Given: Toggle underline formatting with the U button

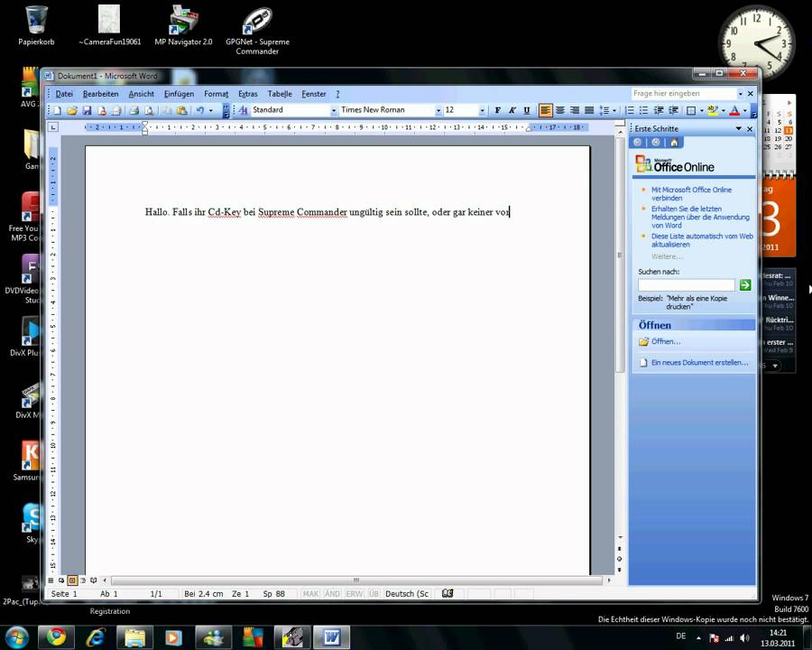Looking at the screenshot, I should click(527, 110).
